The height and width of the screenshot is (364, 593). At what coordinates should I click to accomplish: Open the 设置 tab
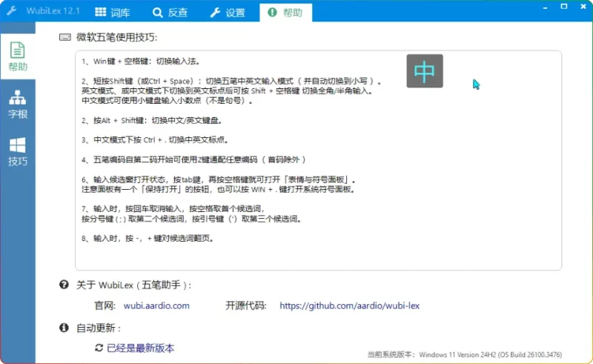pos(228,13)
